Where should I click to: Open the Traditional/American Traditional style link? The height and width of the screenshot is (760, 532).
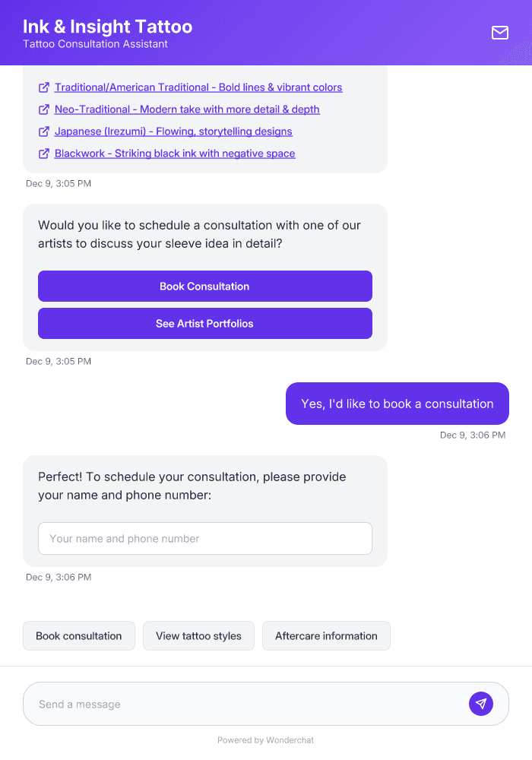pos(198,87)
